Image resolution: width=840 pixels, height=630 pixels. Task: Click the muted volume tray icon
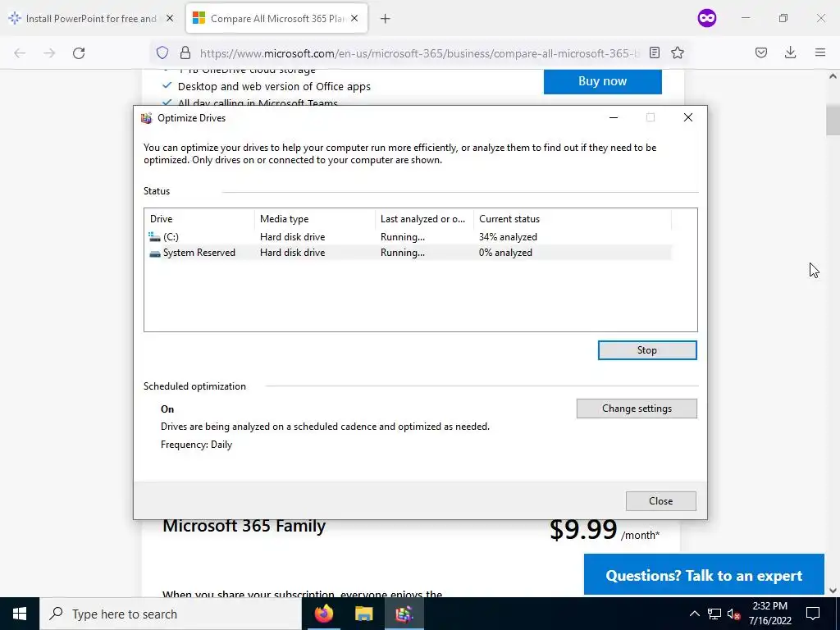click(734, 614)
